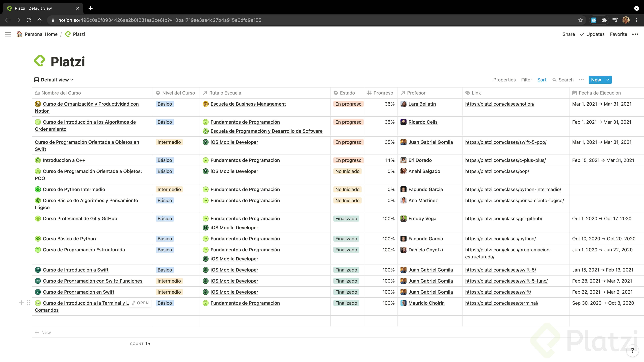Open the New button dropdown arrow
This screenshot has width=644, height=362.
coord(608,80)
